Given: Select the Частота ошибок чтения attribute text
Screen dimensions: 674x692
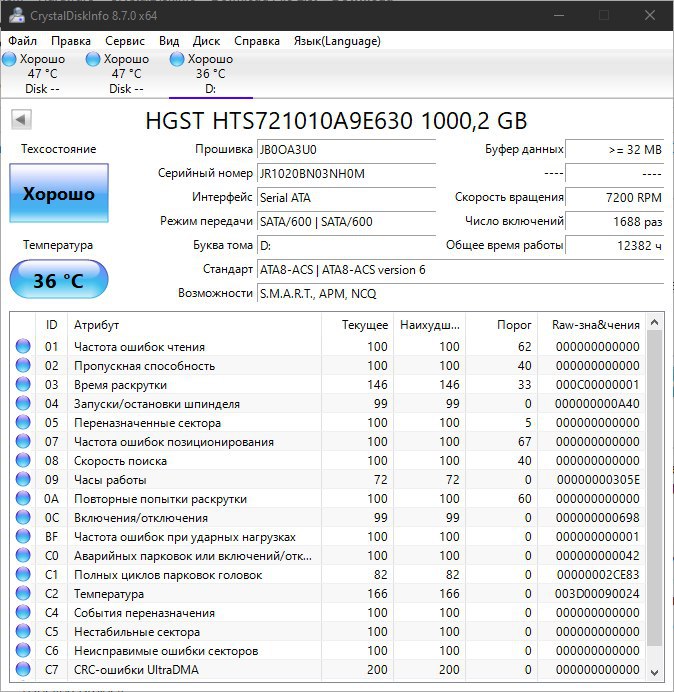Looking at the screenshot, I should pos(139,347).
